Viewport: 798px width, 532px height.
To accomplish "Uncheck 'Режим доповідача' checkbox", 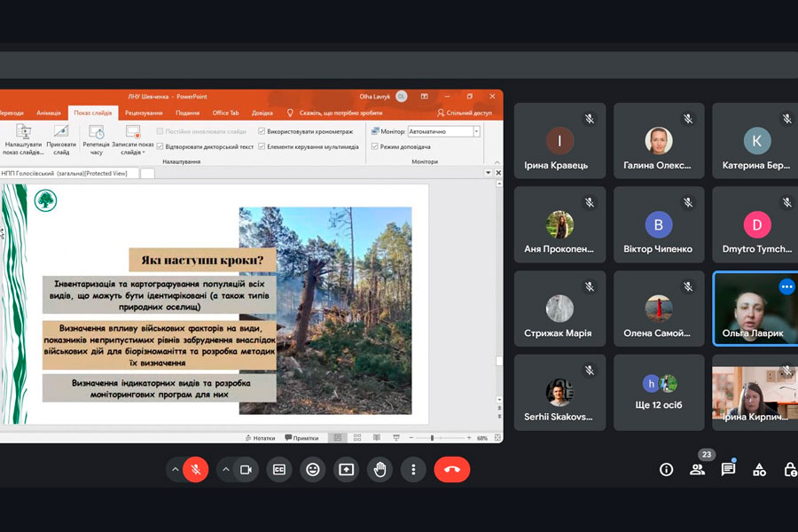I will 375,146.
